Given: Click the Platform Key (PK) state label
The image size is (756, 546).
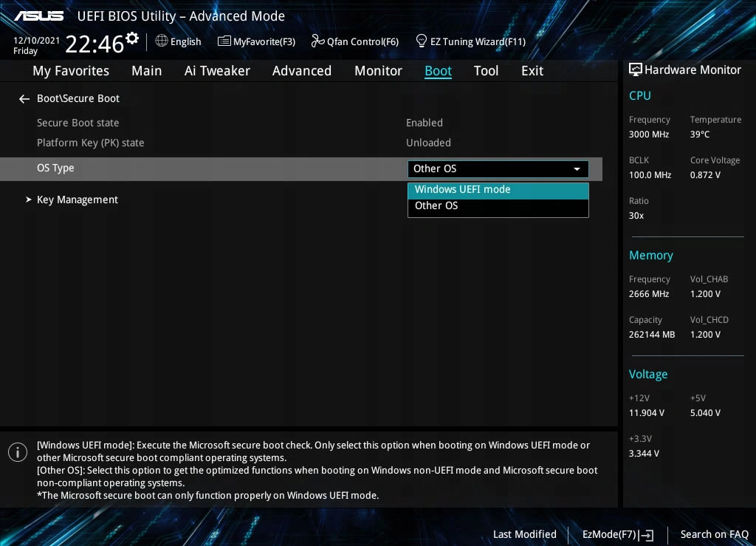Looking at the screenshot, I should coord(91,143).
